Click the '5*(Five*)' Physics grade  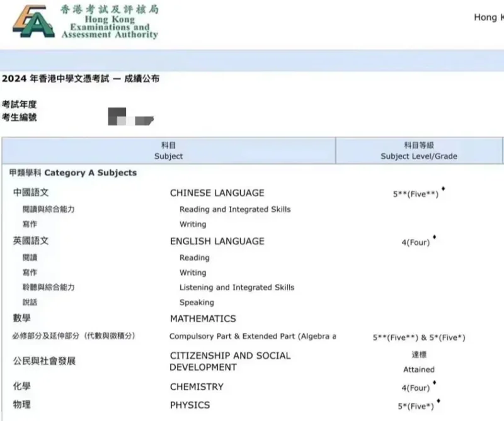pos(416,407)
